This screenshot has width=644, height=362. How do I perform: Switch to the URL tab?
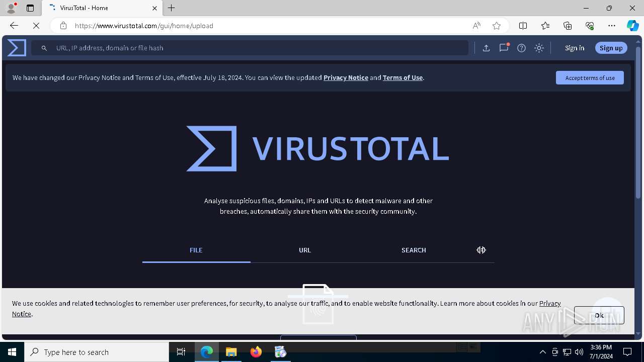pos(305,250)
